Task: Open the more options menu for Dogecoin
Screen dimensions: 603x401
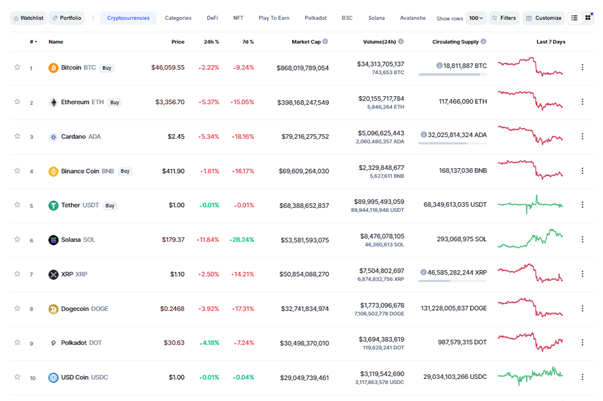Action: tap(582, 308)
